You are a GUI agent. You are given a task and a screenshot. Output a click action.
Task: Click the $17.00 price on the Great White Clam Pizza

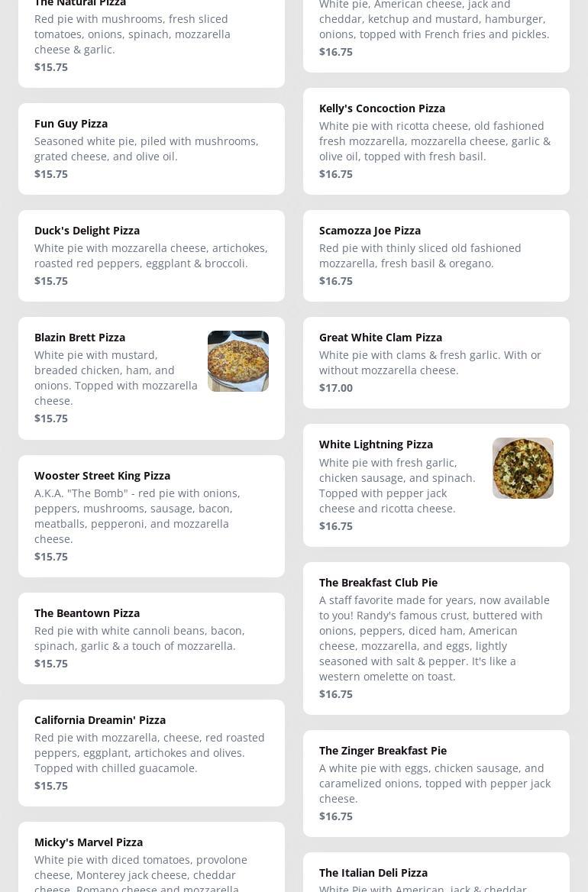[336, 388]
